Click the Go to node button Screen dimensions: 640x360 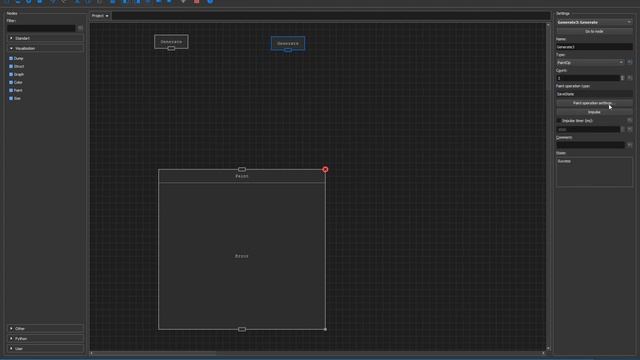(x=594, y=31)
